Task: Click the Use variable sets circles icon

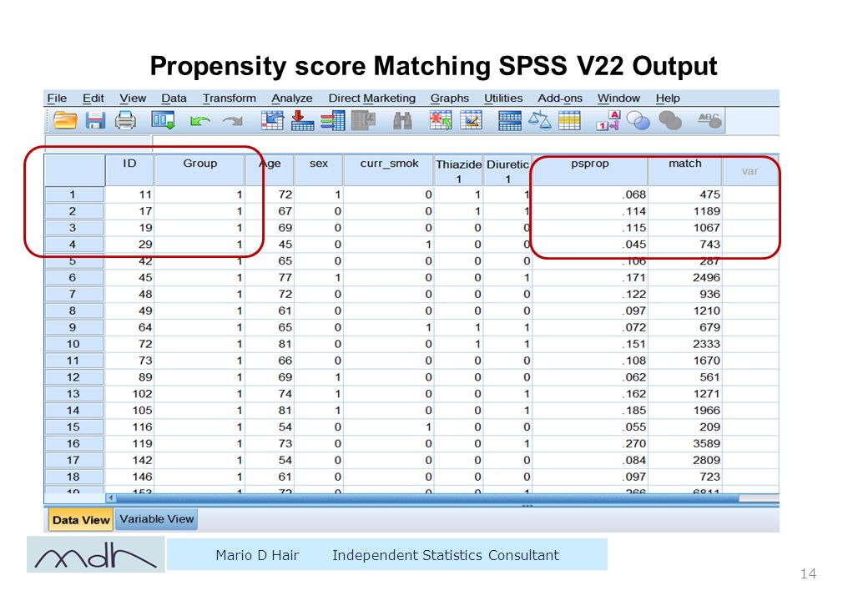Action: tap(638, 120)
